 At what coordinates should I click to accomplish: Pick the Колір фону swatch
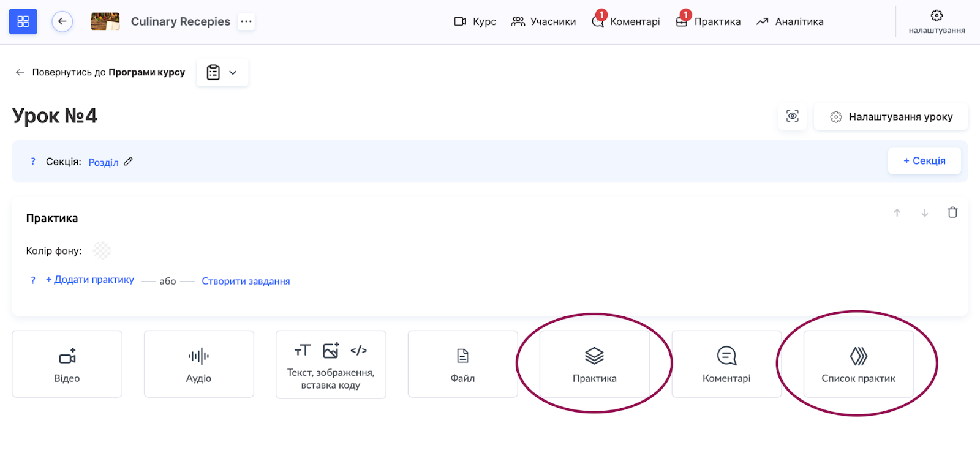(102, 250)
